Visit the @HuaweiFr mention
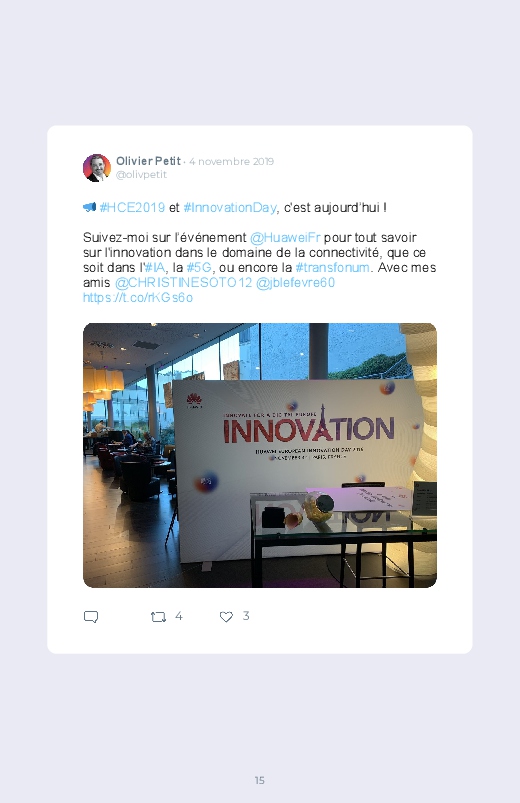The height and width of the screenshot is (803, 520). (285, 238)
